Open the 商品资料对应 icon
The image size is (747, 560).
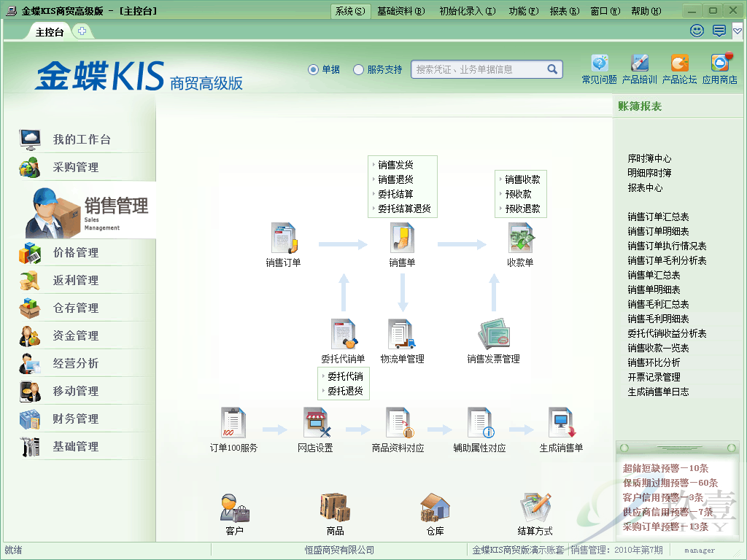(399, 422)
